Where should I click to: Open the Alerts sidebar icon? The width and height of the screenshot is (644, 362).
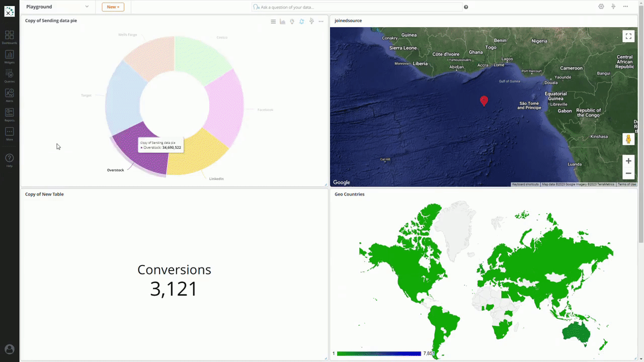pyautogui.click(x=9, y=95)
